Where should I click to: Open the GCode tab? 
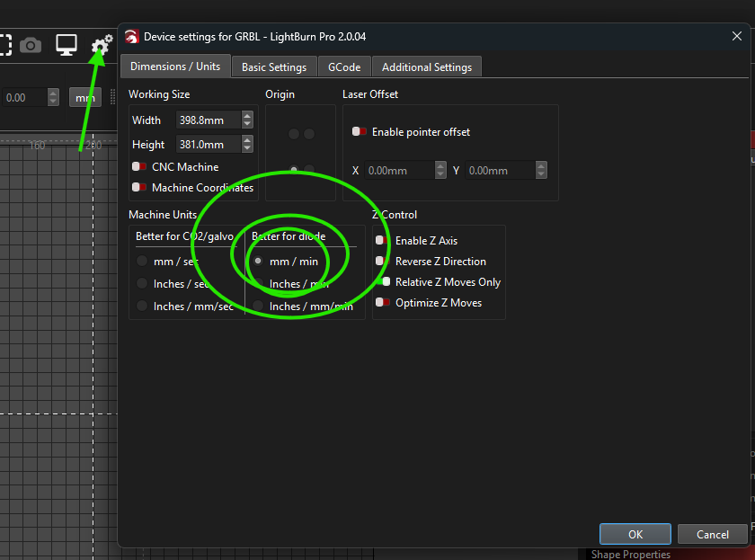[344, 67]
